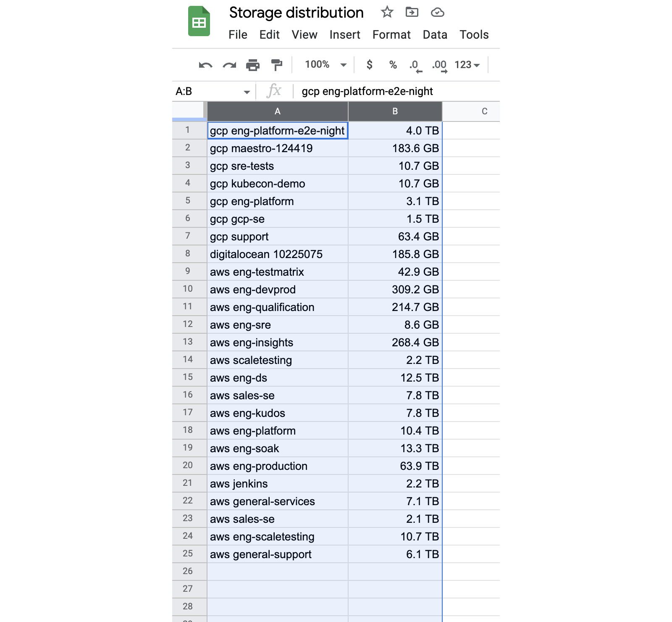Image resolution: width=672 pixels, height=622 pixels.
Task: Select cell 'gcp gcp-se'
Action: [x=278, y=219]
